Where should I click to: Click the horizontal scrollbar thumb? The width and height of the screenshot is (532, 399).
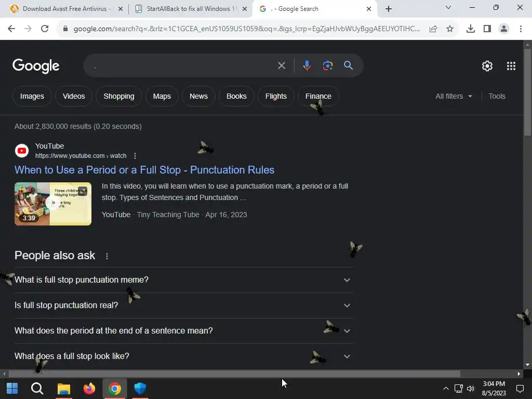pos(234,374)
